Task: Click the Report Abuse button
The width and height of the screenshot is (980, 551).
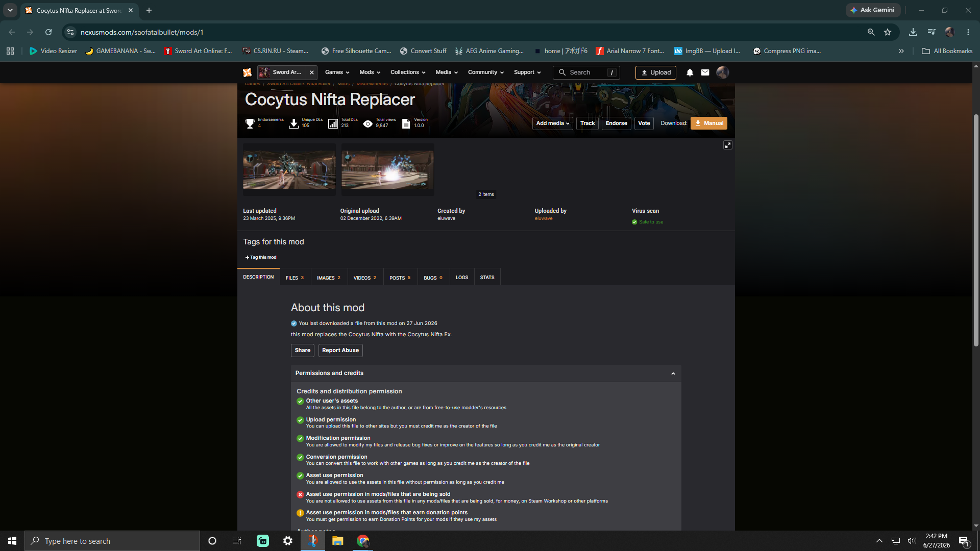Action: click(340, 350)
